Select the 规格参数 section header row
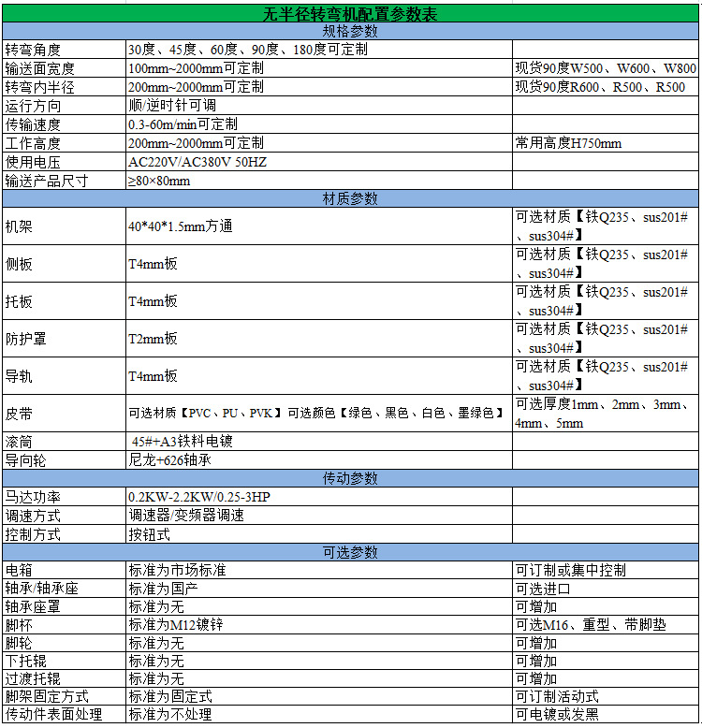 pos(350,31)
